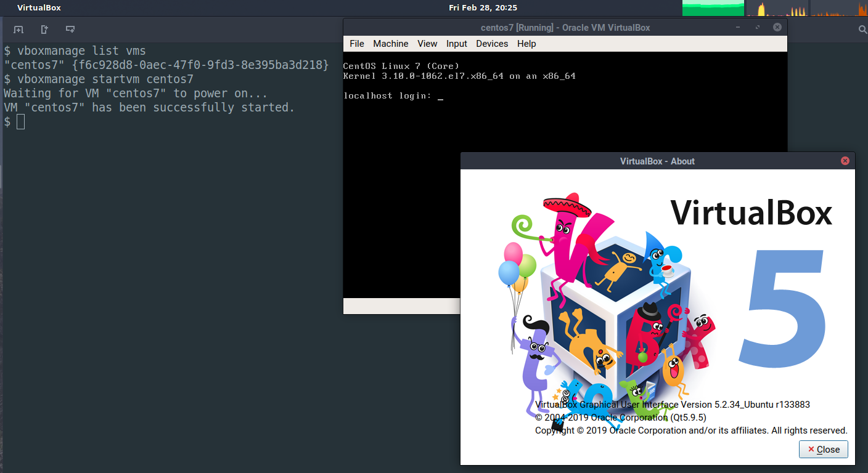
Task: Click the red close badge on About dialog
Action: (845, 161)
